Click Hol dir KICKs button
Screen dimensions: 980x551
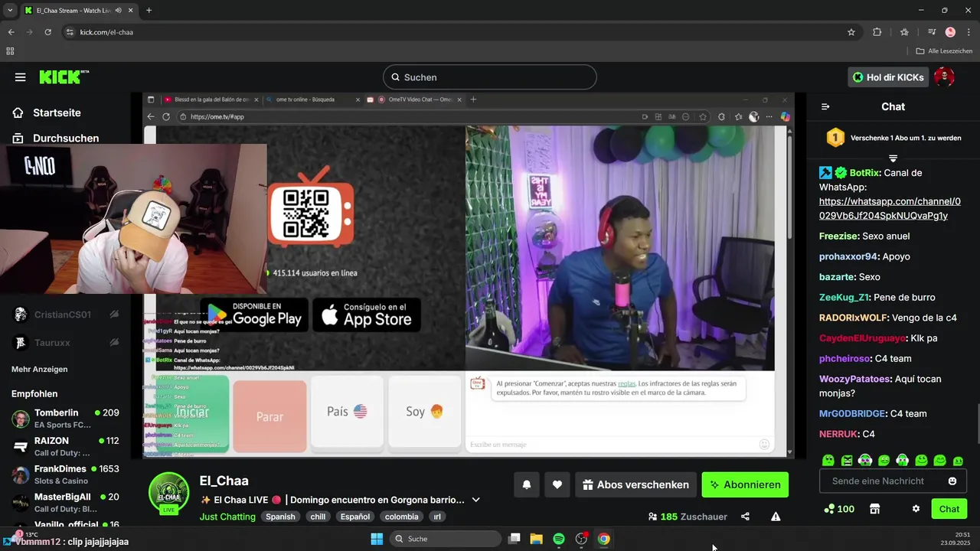(888, 77)
